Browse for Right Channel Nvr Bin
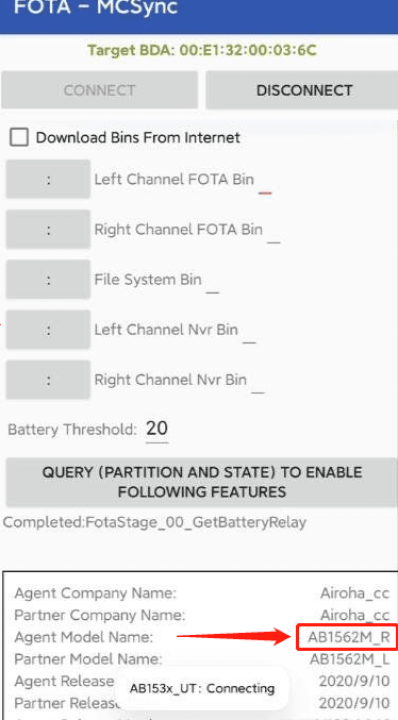This screenshot has height=720, width=398. tap(48, 380)
